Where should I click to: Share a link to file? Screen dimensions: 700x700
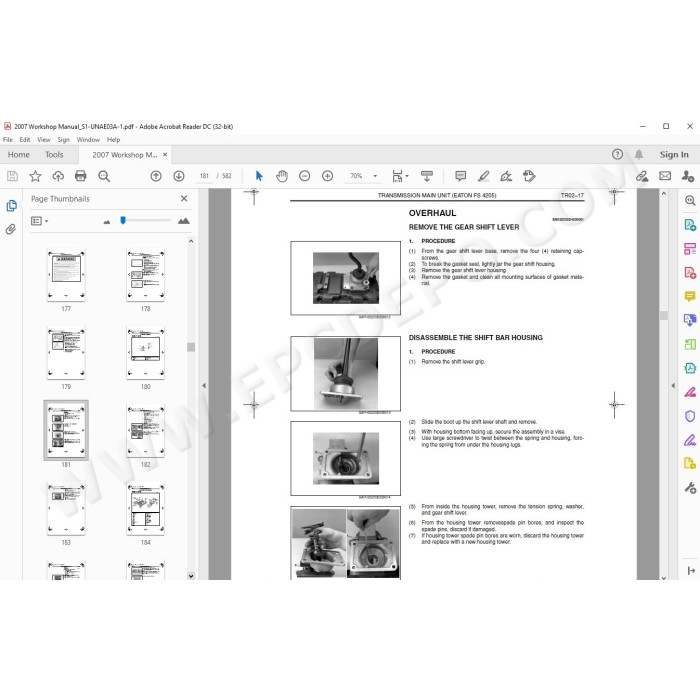pyautogui.click(x=642, y=176)
